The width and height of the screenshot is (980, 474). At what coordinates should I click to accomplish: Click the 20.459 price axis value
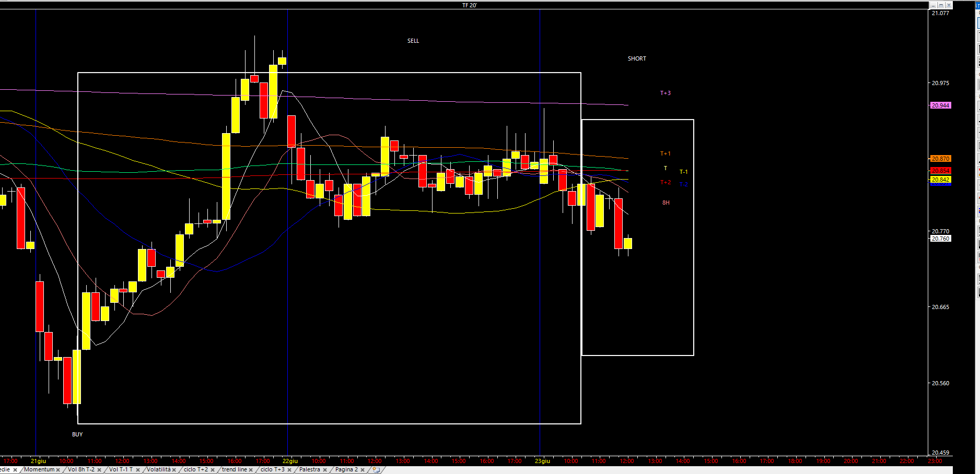pos(940,453)
